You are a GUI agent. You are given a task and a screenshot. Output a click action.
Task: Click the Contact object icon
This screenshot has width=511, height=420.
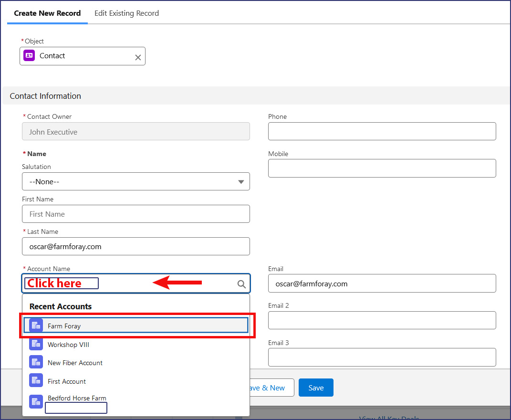click(29, 56)
